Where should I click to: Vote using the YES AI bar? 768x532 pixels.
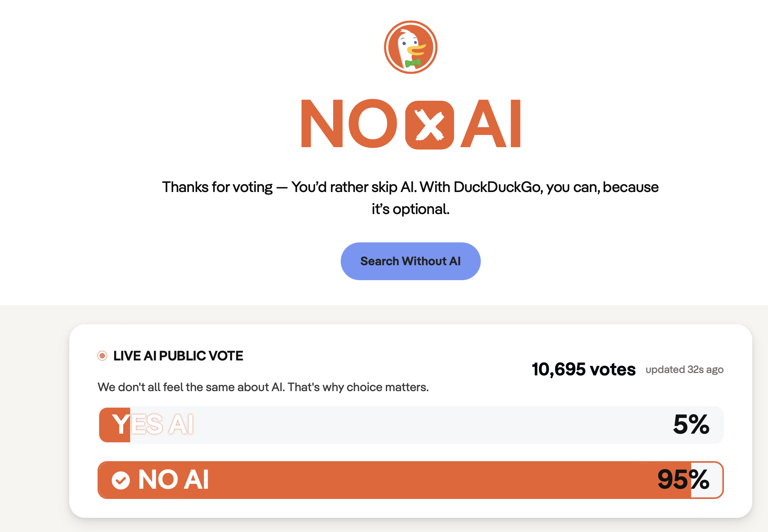pos(153,425)
